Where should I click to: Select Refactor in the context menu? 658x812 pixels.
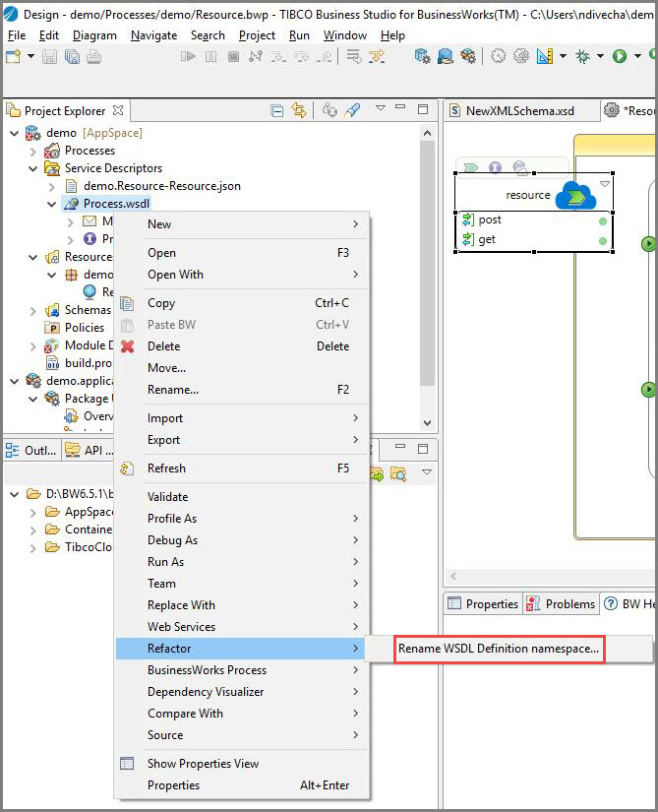click(x=241, y=649)
